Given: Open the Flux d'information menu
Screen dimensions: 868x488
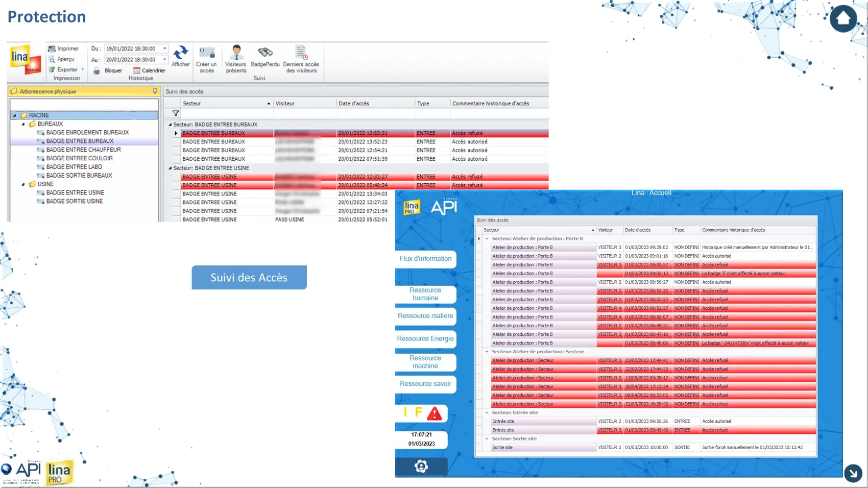Looking at the screenshot, I should (x=425, y=259).
